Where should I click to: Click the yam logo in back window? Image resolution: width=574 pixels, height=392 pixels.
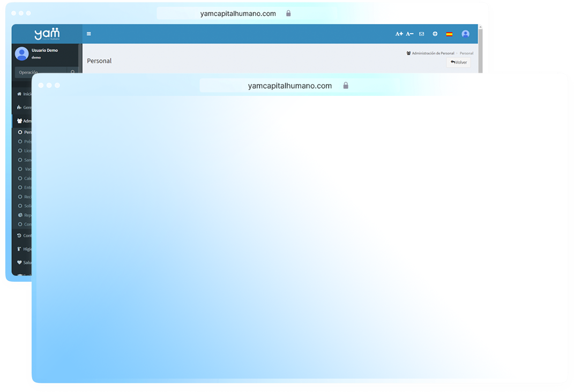point(47,34)
